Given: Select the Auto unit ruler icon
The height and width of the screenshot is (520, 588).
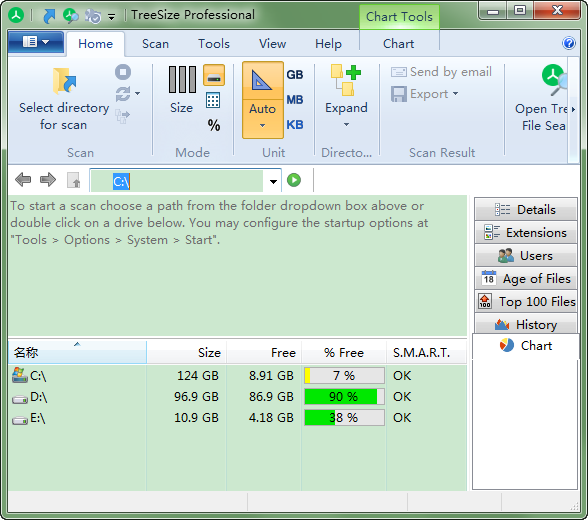Looking at the screenshot, I should pyautogui.click(x=262, y=81).
